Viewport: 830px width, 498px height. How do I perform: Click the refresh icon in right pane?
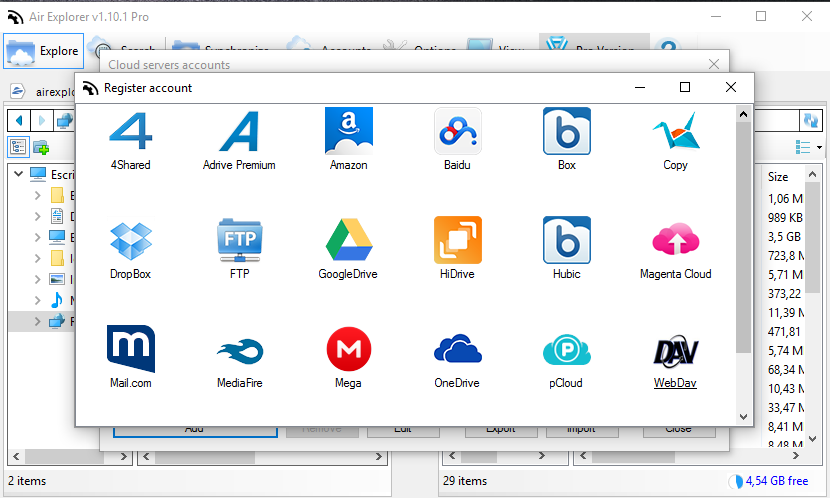pos(810,121)
